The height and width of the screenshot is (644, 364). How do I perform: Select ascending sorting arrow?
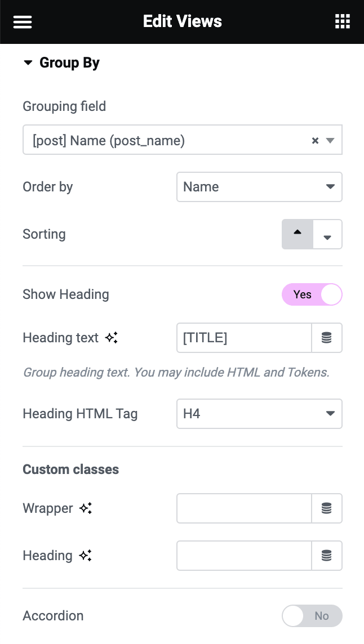pyautogui.click(x=298, y=234)
